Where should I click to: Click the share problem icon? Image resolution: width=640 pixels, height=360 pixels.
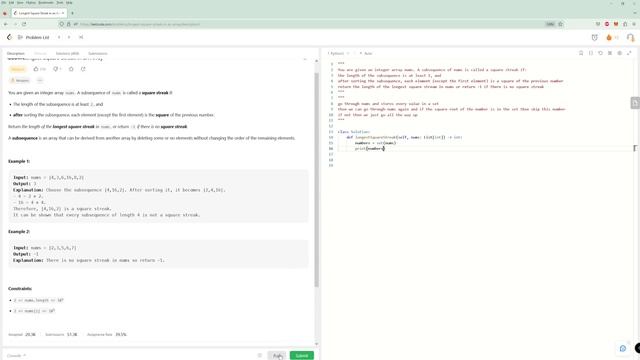83,69
